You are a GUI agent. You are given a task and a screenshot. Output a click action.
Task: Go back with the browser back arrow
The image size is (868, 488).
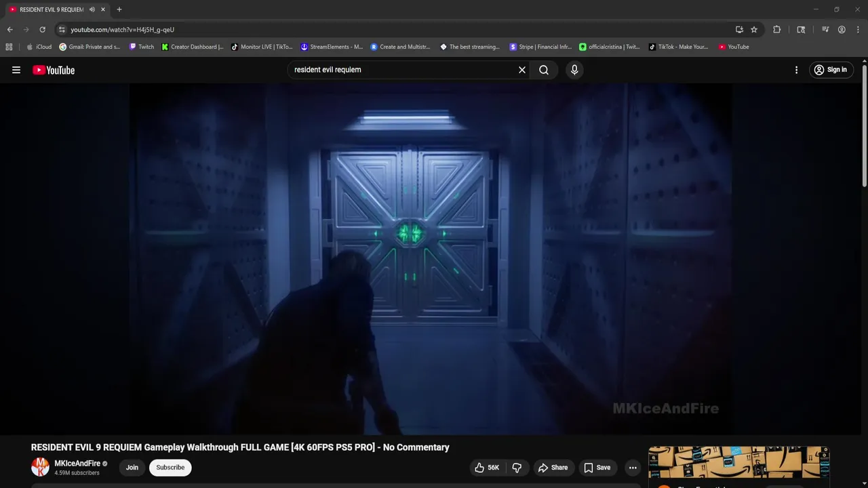(9, 30)
